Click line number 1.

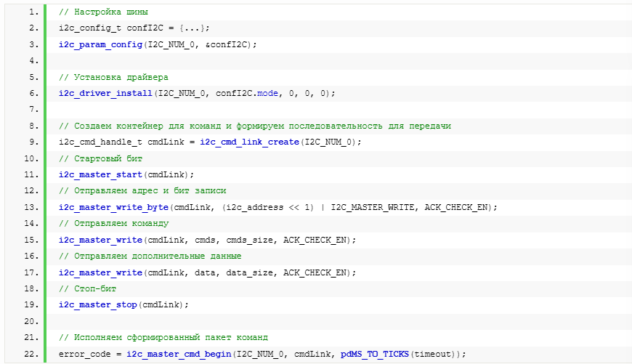[34, 12]
